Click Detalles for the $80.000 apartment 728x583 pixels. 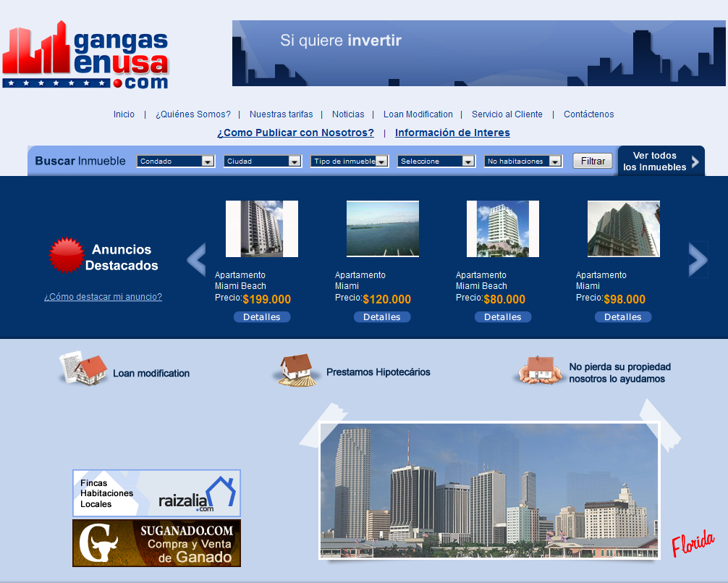click(503, 316)
